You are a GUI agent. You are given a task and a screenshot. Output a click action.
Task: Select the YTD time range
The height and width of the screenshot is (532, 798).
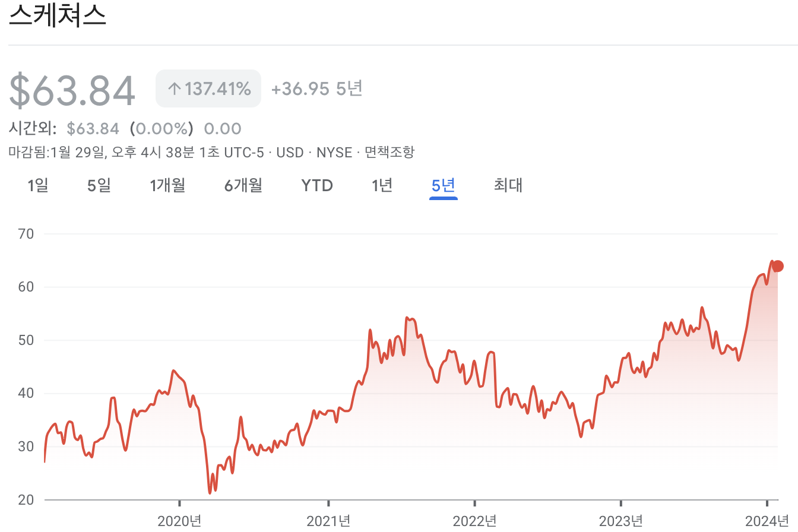coord(316,185)
